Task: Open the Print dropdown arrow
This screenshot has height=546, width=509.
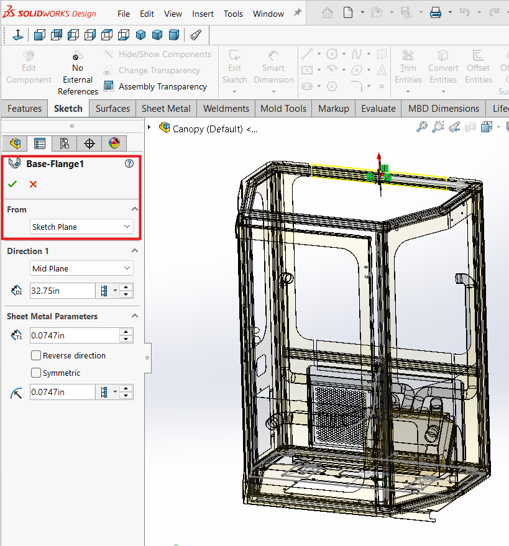Action: [x=450, y=12]
